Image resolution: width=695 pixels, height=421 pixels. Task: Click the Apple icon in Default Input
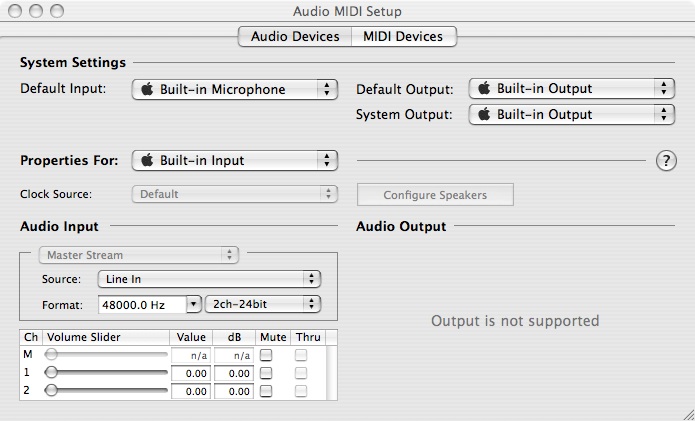146,89
